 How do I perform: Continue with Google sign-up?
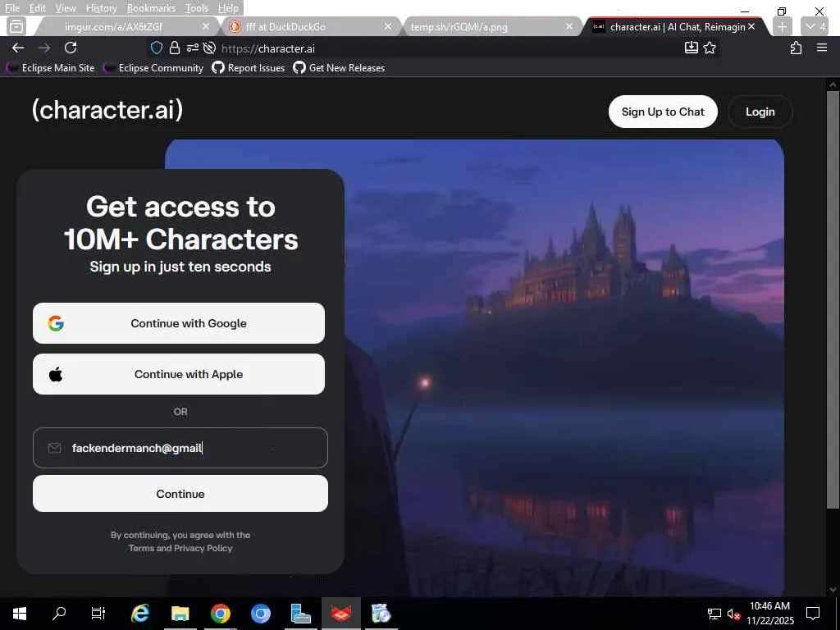coord(179,323)
